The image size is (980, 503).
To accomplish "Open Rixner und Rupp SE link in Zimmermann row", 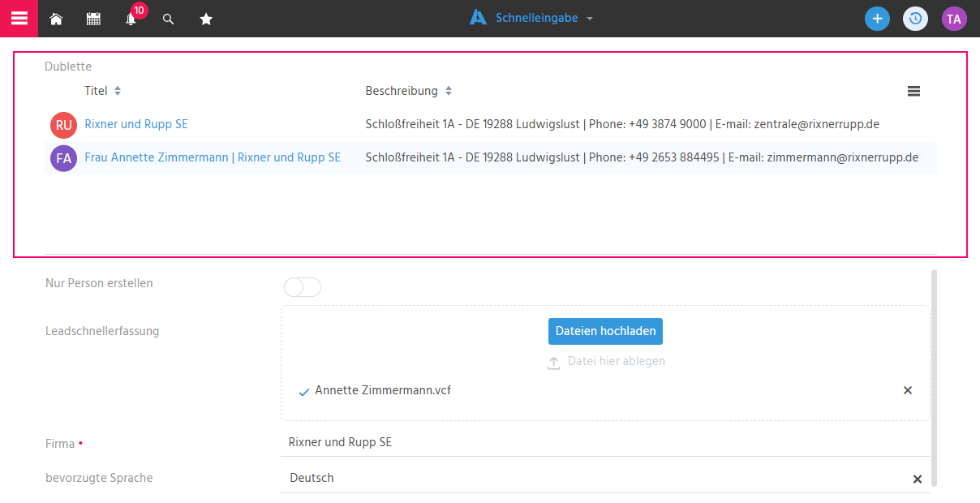I will [289, 157].
